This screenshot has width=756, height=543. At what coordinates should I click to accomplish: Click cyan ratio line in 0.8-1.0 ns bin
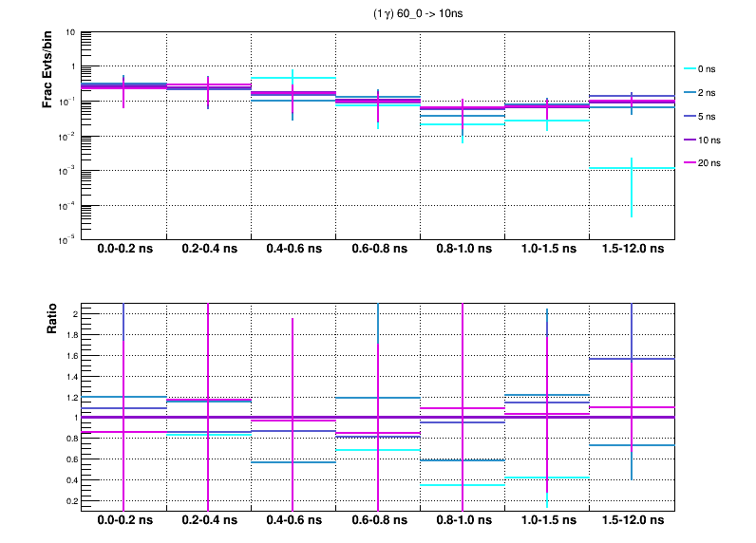463,485
